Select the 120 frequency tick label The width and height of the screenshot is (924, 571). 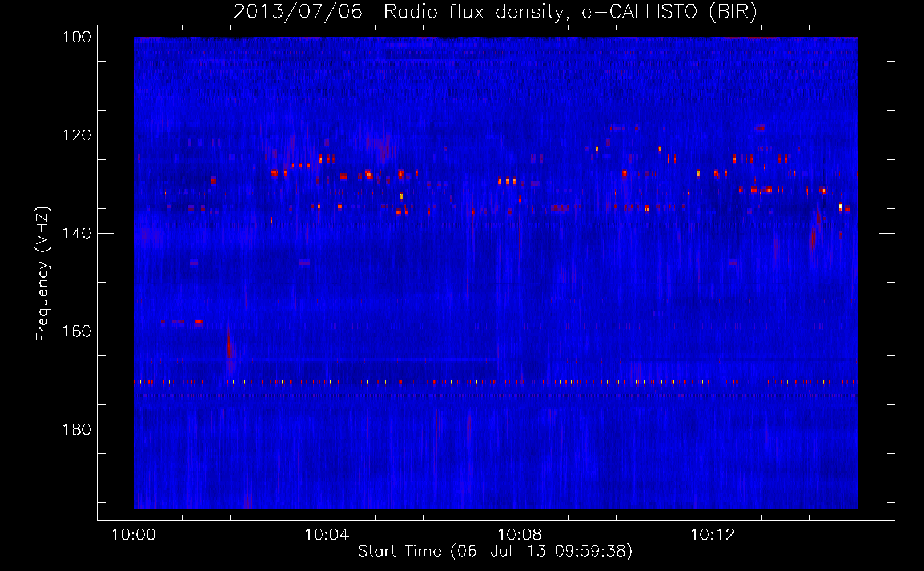pos(77,135)
